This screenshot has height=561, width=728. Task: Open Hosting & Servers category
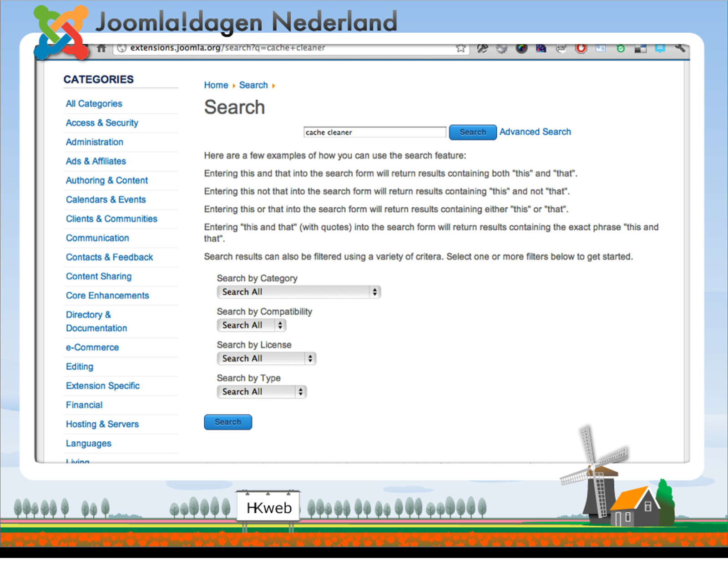(x=102, y=424)
